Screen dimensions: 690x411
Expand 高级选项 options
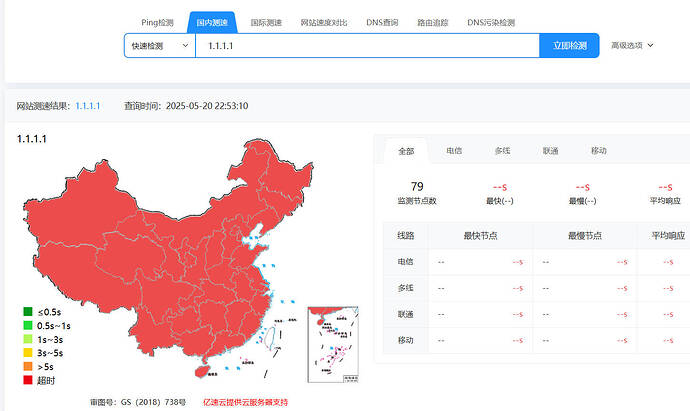632,45
